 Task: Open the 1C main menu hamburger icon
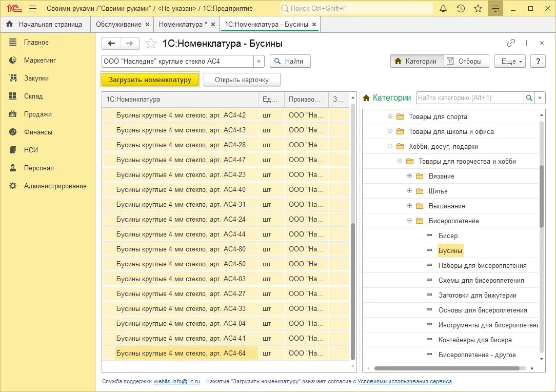coord(33,8)
